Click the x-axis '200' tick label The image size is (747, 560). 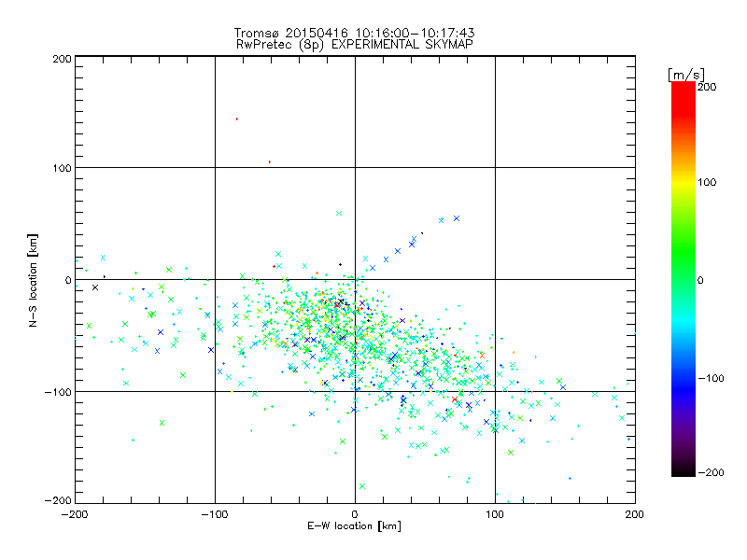click(x=635, y=514)
